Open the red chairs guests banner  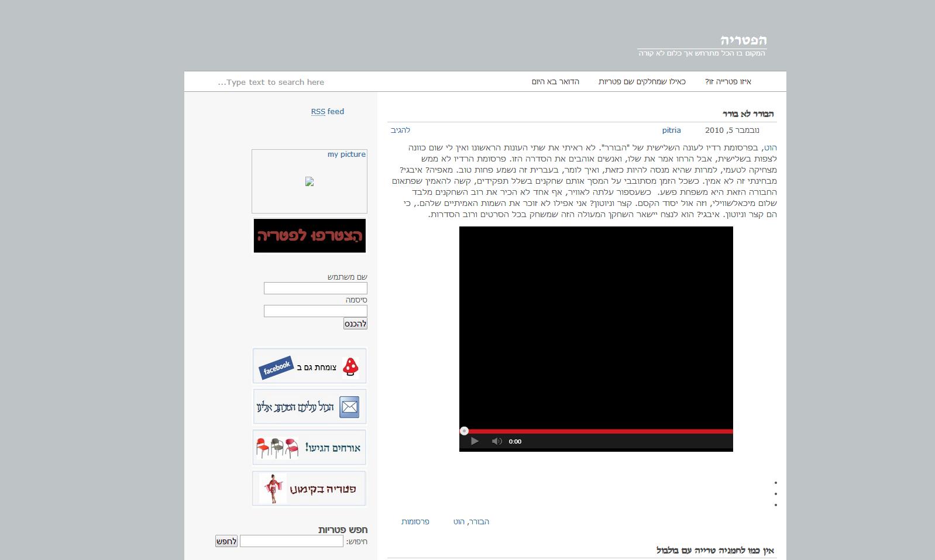[310, 448]
